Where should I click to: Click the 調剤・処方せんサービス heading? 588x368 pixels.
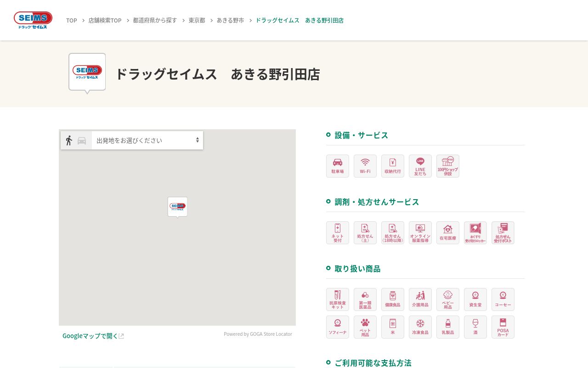click(x=377, y=201)
